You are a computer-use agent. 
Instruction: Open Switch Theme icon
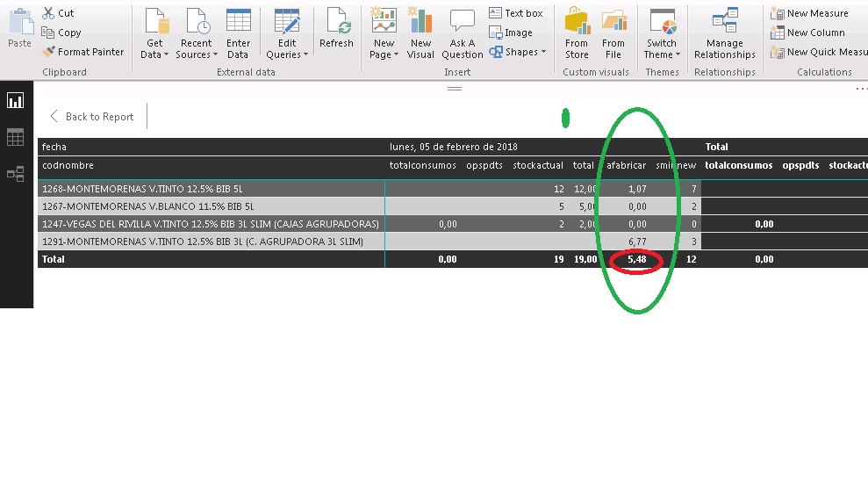[663, 22]
